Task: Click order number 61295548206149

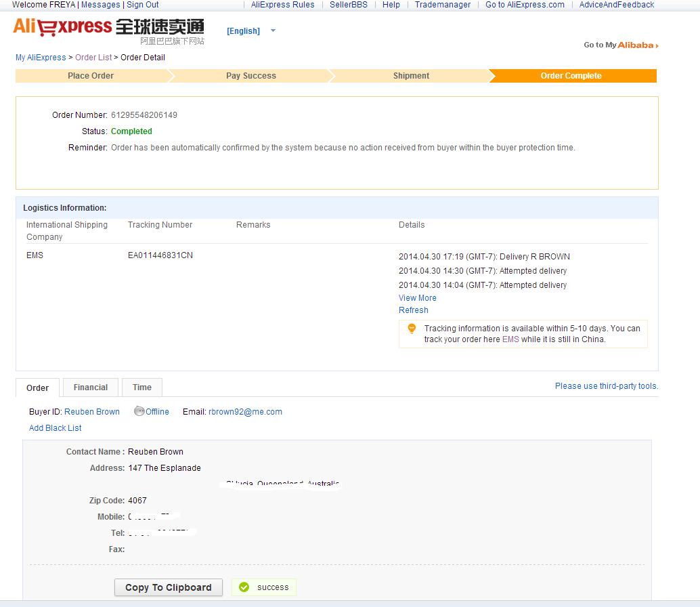Action: coord(144,115)
